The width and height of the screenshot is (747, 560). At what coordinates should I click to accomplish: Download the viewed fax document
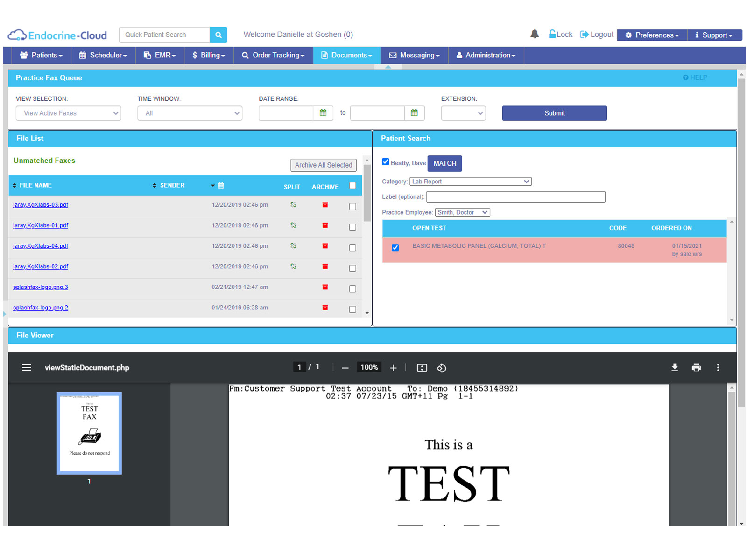pyautogui.click(x=675, y=368)
